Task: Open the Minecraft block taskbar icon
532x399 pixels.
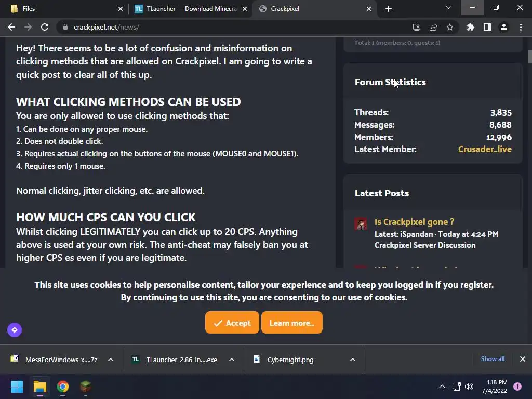Action: click(x=86, y=387)
